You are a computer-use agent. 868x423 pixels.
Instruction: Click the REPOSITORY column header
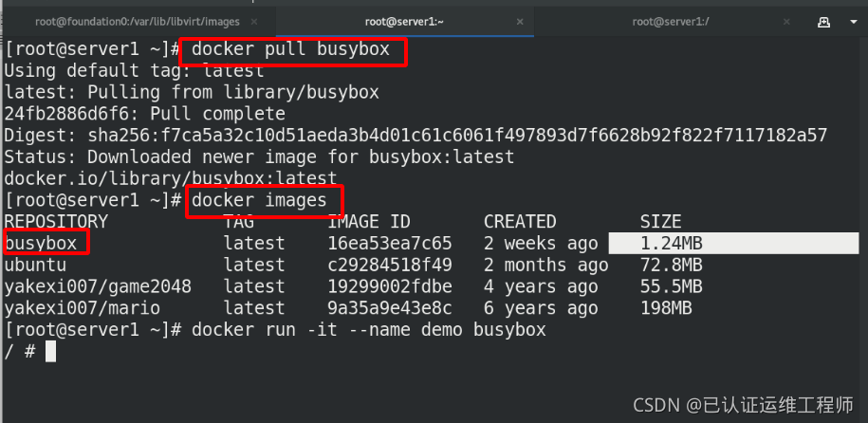click(x=56, y=222)
